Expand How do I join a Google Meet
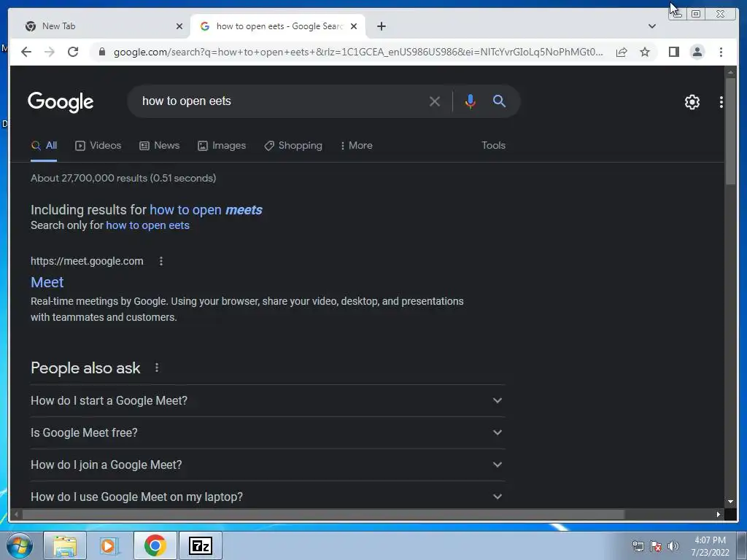Viewport: 747px width, 560px height. tap(267, 464)
